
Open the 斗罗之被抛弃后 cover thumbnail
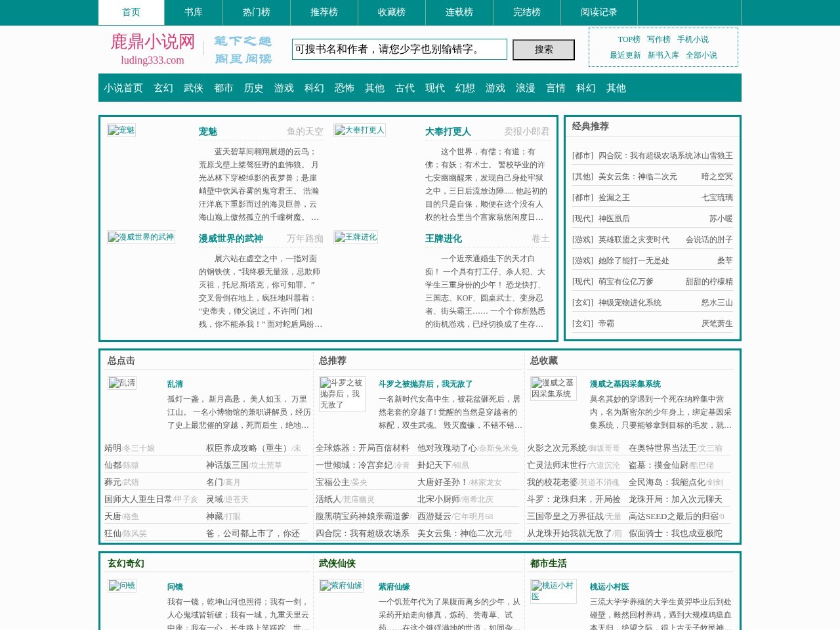pos(342,394)
